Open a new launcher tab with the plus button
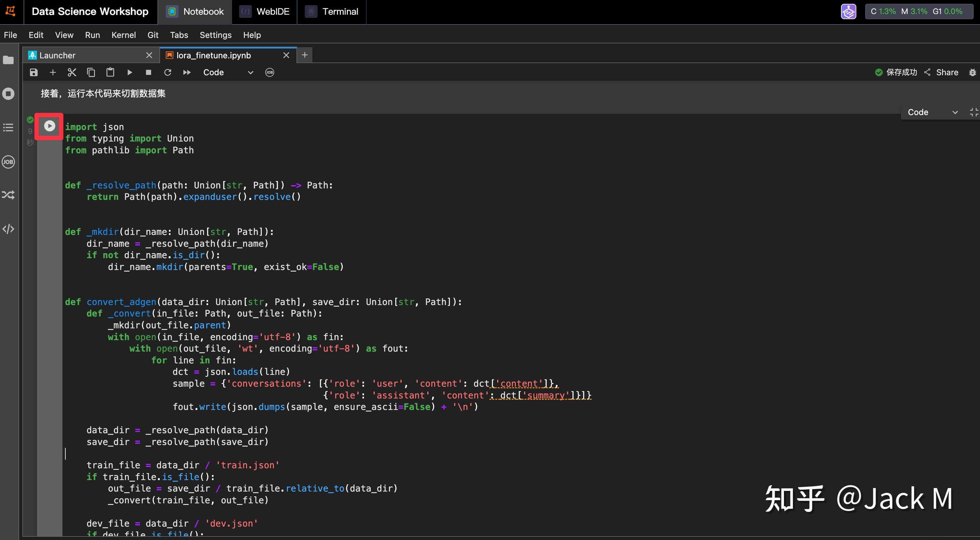The width and height of the screenshot is (980, 540). click(x=305, y=55)
